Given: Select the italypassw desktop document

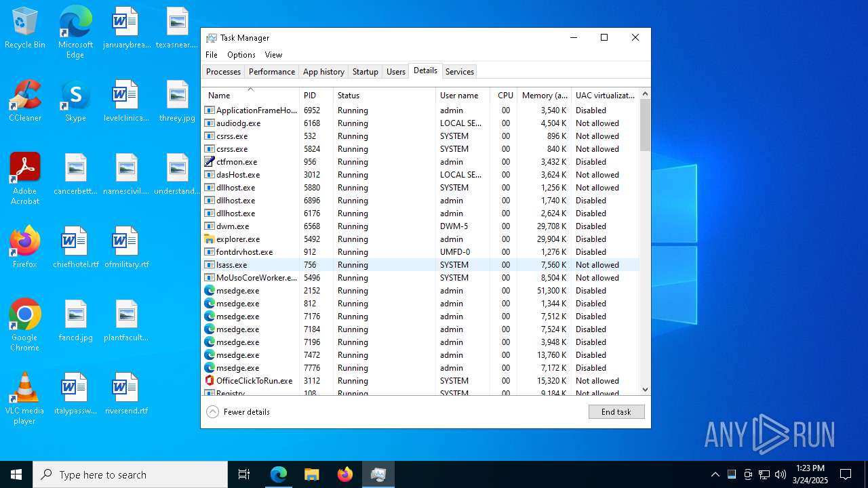Looking at the screenshot, I should coord(75,394).
